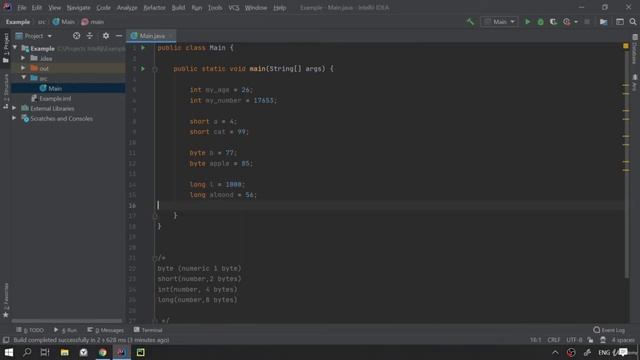
Task: Click read-only lock icon in status bar
Action: pyautogui.click(x=590, y=340)
